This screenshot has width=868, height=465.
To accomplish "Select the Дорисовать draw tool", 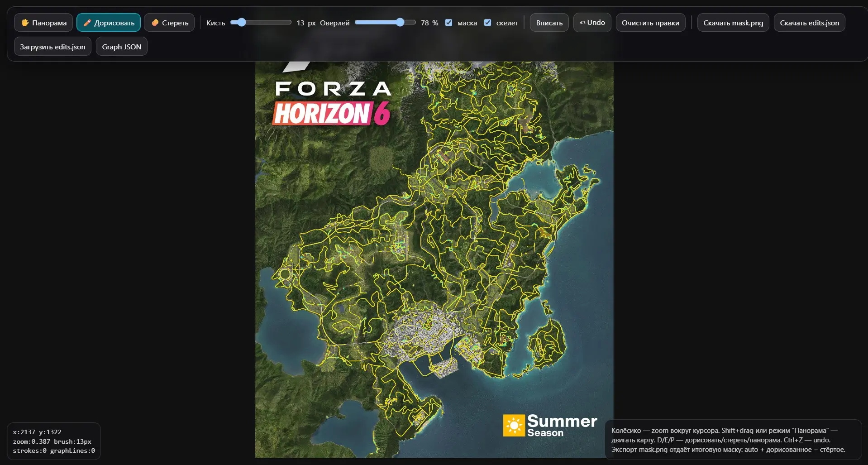I will point(109,23).
